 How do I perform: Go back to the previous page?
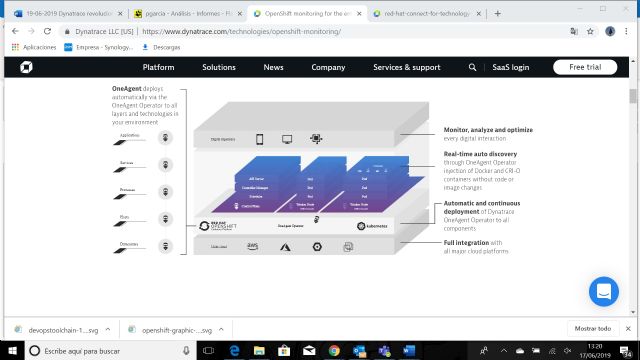(15, 31)
